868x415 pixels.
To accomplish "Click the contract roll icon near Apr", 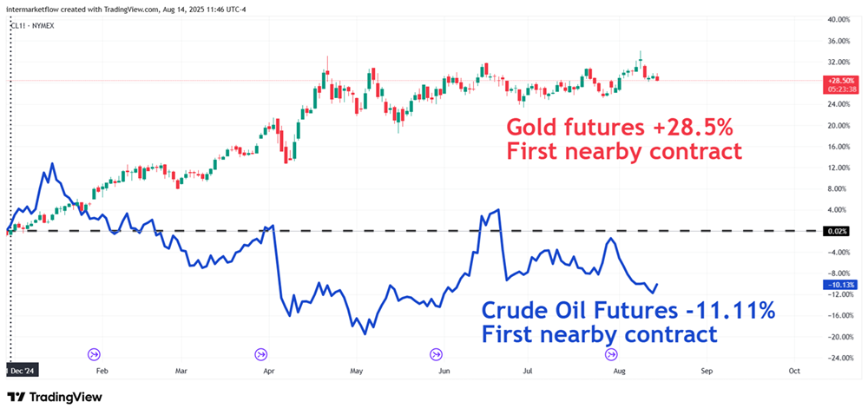I will click(261, 353).
